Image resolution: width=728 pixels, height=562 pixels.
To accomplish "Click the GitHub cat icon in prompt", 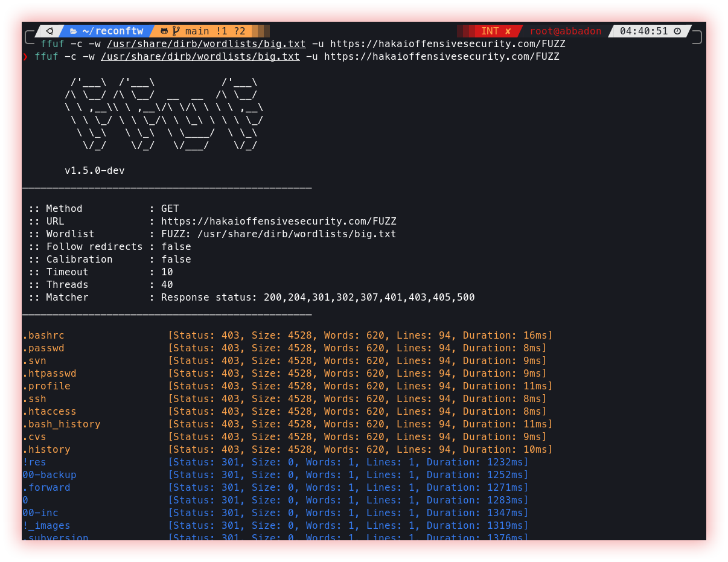I will 164,31.
